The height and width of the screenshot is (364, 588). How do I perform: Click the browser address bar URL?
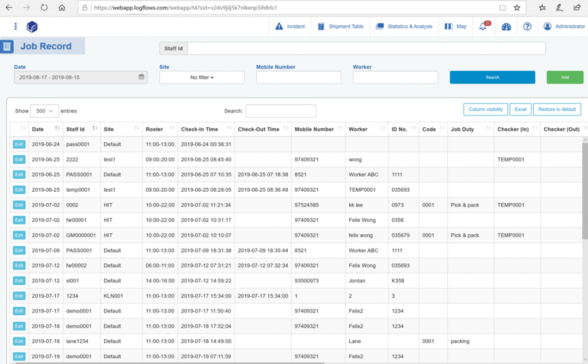pos(185,7)
